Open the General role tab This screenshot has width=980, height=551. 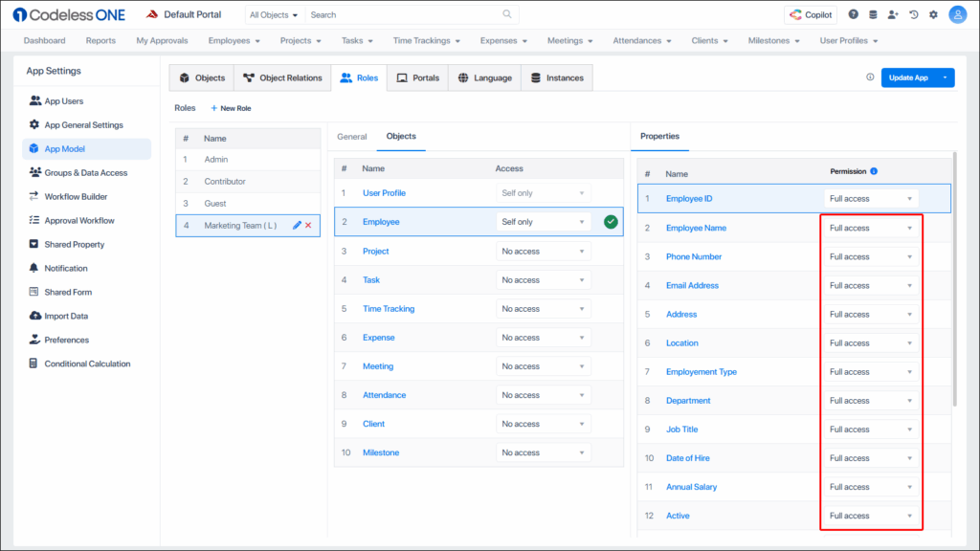coord(352,137)
